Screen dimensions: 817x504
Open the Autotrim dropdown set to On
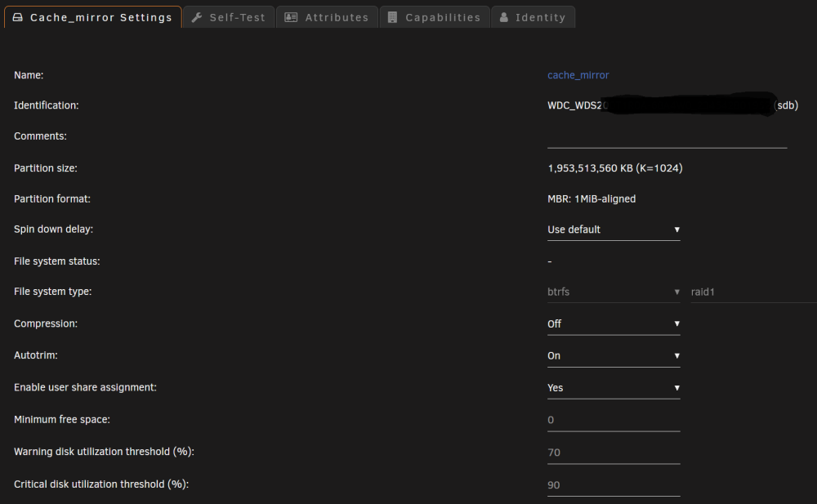614,356
